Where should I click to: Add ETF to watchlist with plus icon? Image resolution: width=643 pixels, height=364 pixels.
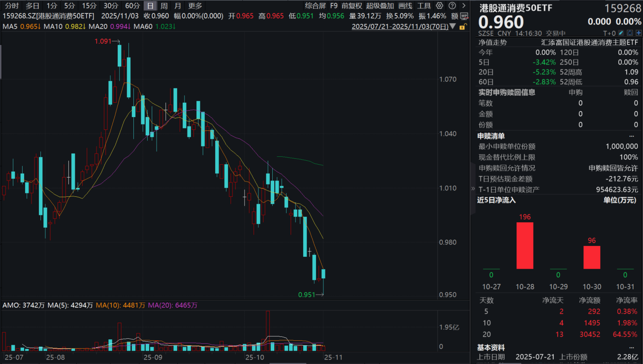[x=638, y=33]
